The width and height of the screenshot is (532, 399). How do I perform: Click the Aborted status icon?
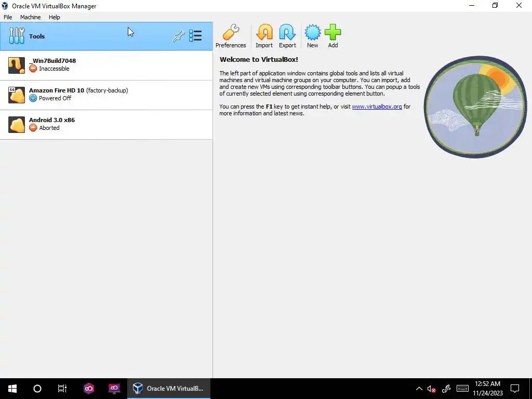point(33,128)
